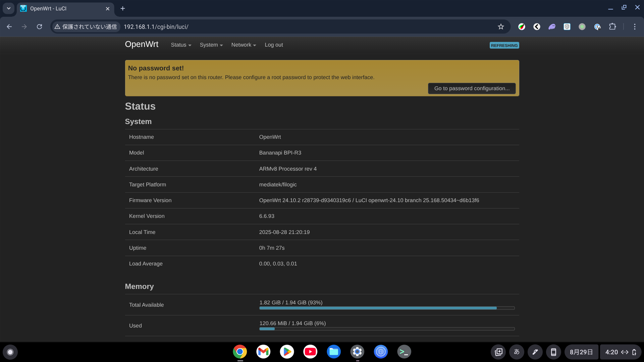Expand the System dropdown menu
The height and width of the screenshot is (362, 644).
[x=211, y=45]
